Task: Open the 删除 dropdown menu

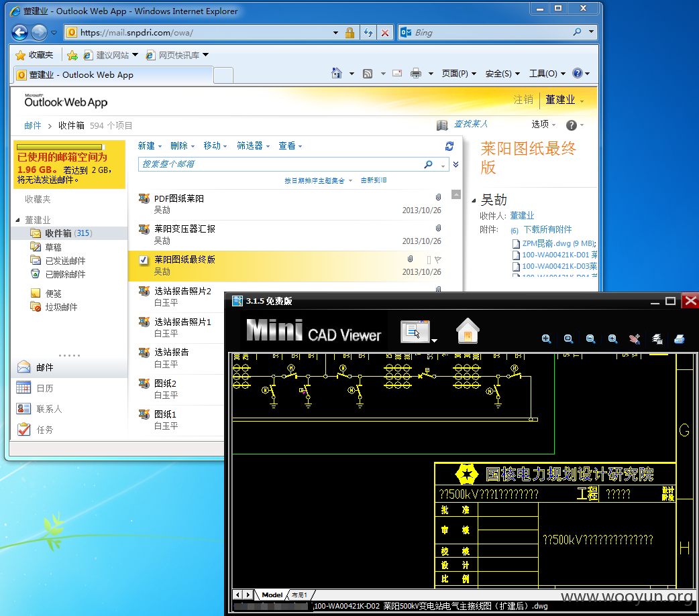Action: 182,145
